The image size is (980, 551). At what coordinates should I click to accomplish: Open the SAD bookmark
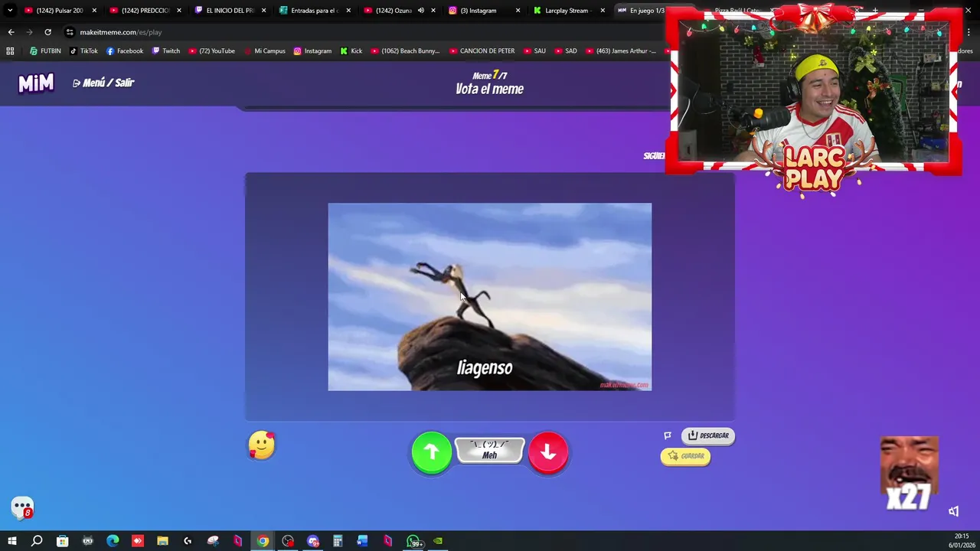point(565,51)
